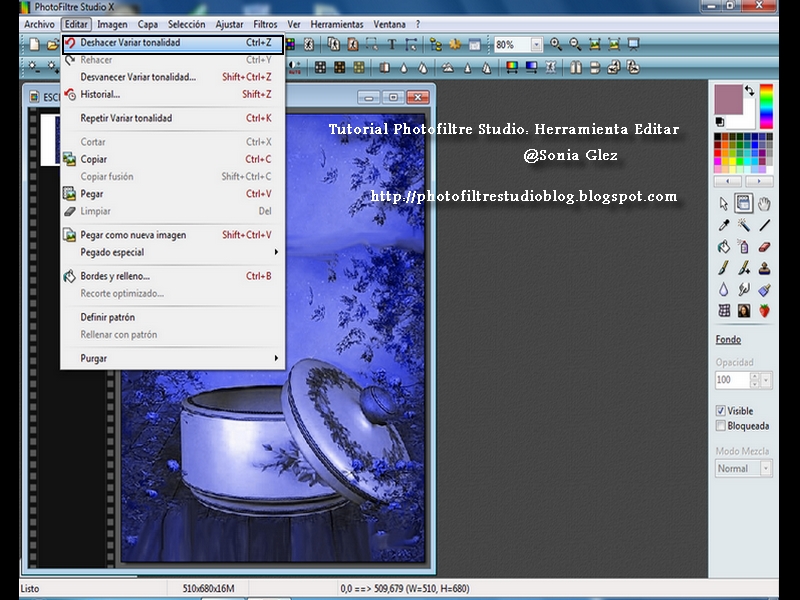Choose Copiar in the Editar menu

point(172,159)
